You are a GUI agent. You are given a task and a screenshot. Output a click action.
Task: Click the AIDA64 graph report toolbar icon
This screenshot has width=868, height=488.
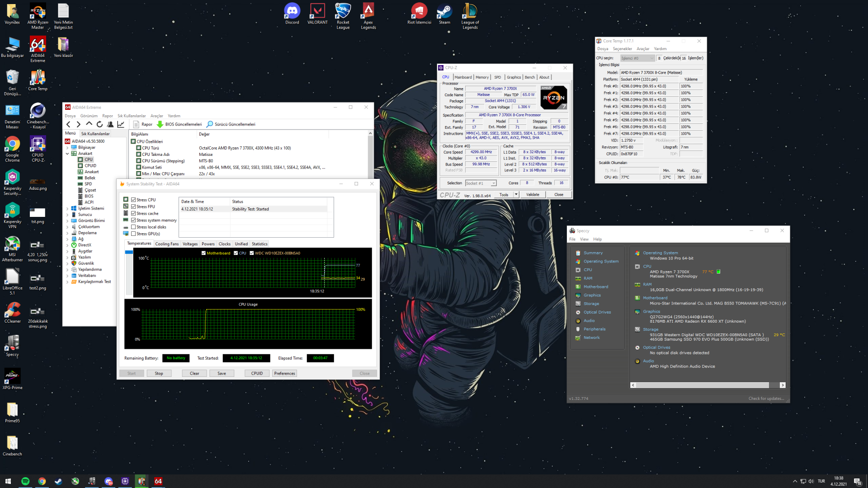[x=121, y=124]
